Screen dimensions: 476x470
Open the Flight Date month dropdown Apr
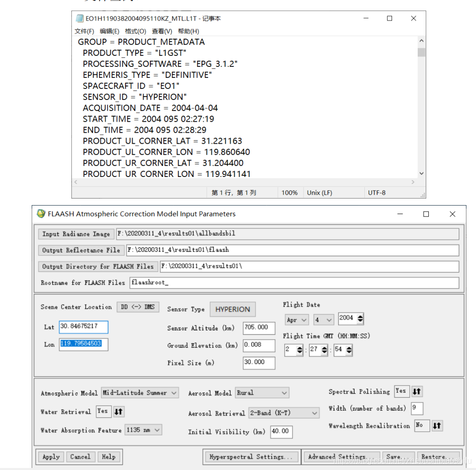[x=297, y=320]
